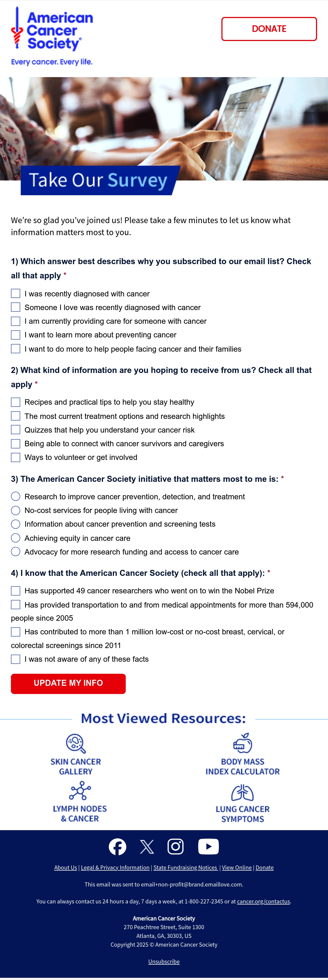The image size is (328, 980).
Task: Open the Skin Cancer Gallery icon
Action: pos(76,743)
